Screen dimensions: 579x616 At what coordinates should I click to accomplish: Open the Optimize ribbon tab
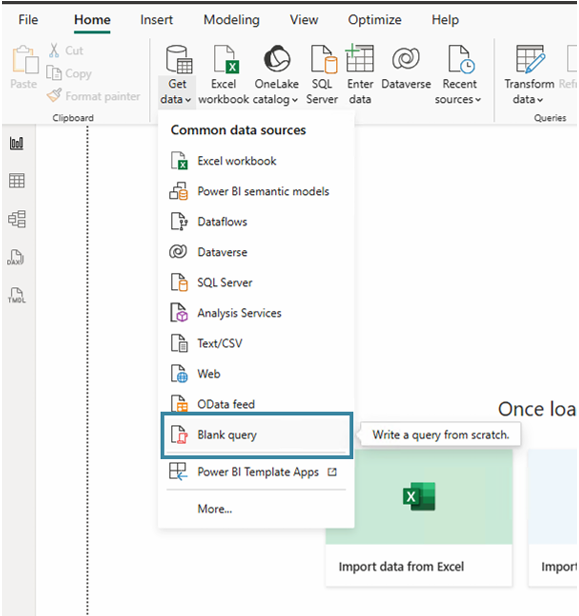[x=375, y=20]
